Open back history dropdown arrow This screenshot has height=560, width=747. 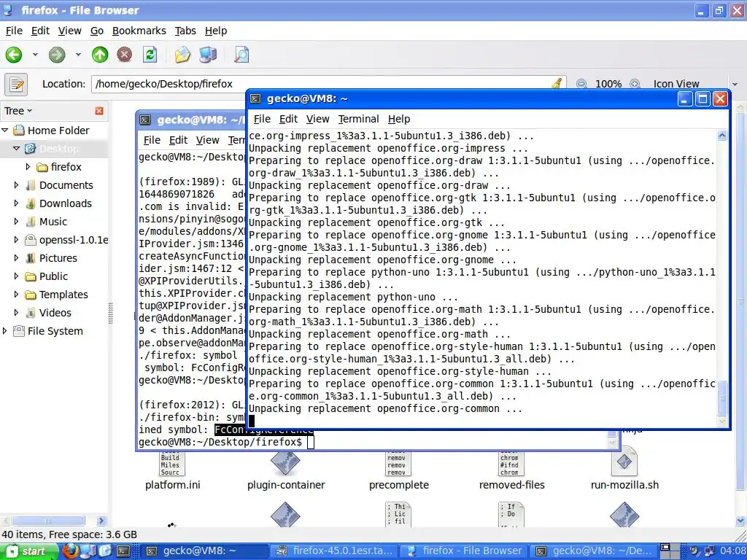pyautogui.click(x=35, y=55)
